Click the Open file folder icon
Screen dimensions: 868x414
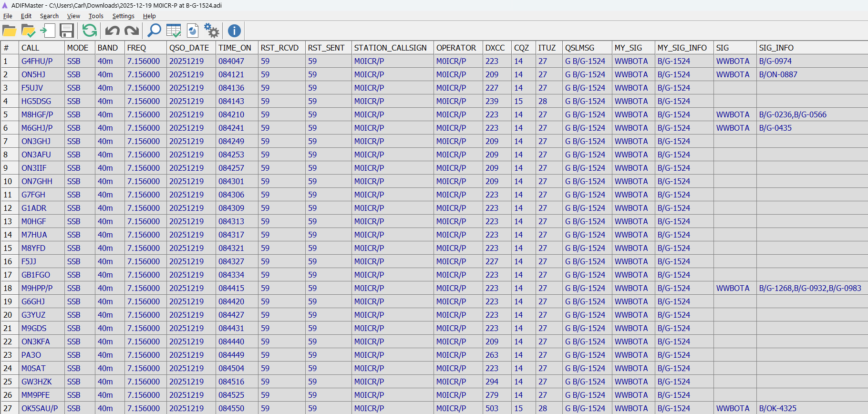[9, 31]
